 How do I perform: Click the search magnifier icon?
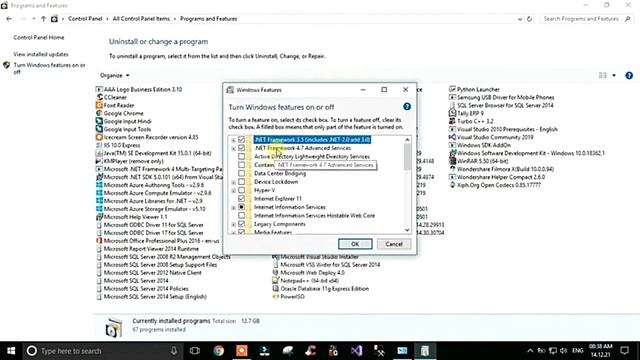click(x=628, y=19)
